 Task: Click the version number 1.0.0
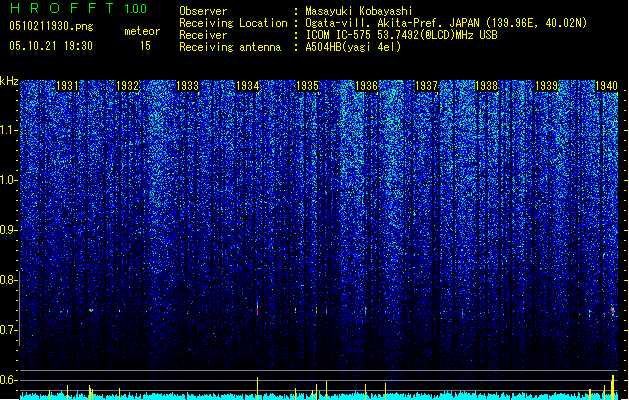pyautogui.click(x=136, y=9)
